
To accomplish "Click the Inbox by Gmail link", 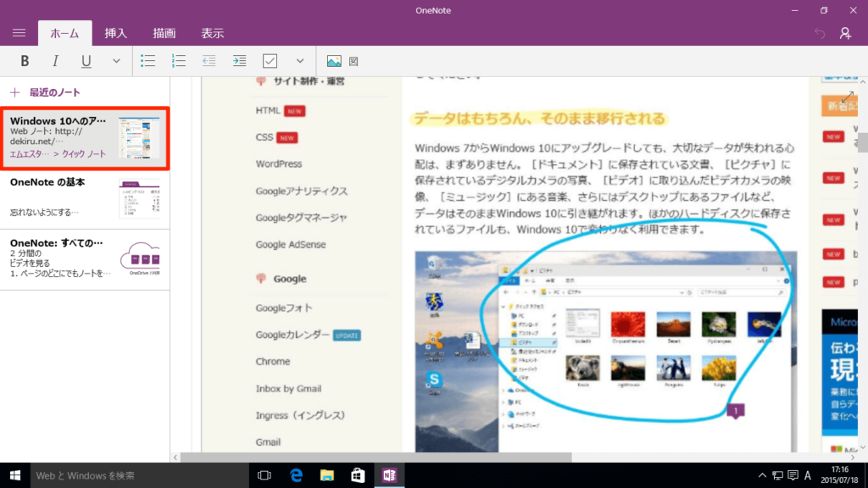I will (x=288, y=388).
